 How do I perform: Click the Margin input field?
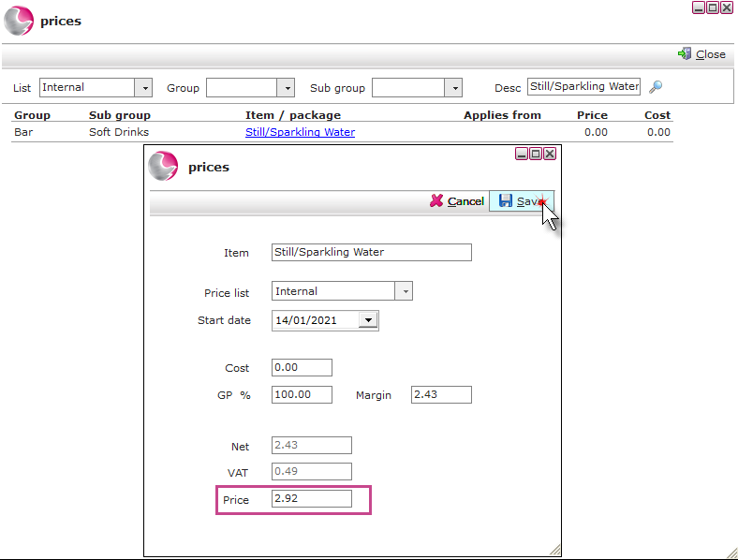click(x=441, y=395)
